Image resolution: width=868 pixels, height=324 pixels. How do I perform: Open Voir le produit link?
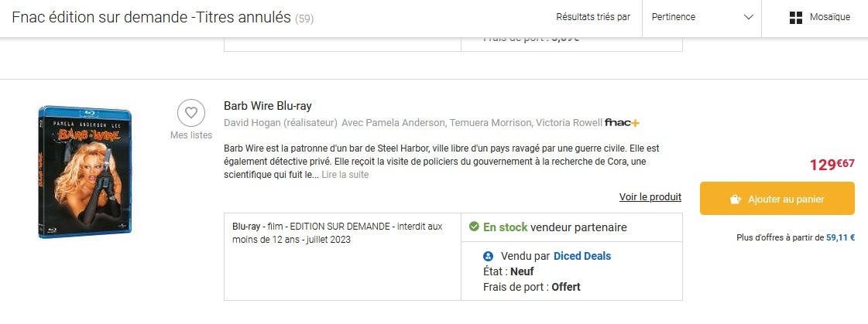click(x=650, y=197)
